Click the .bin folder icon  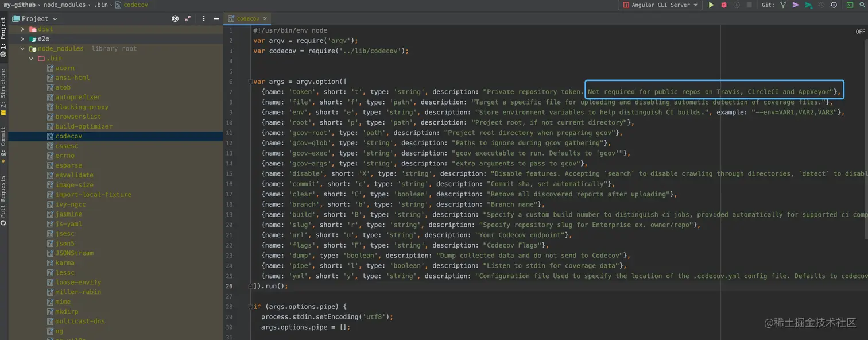[x=41, y=58]
